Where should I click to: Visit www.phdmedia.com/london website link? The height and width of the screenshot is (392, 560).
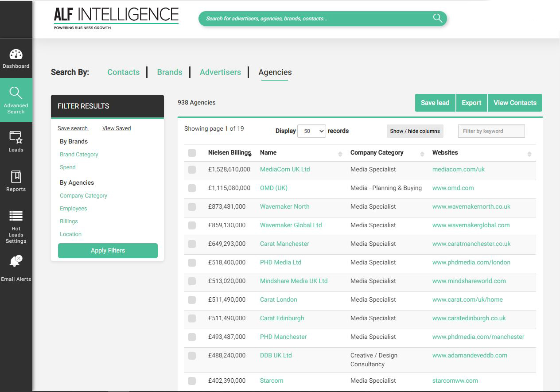coord(471,263)
